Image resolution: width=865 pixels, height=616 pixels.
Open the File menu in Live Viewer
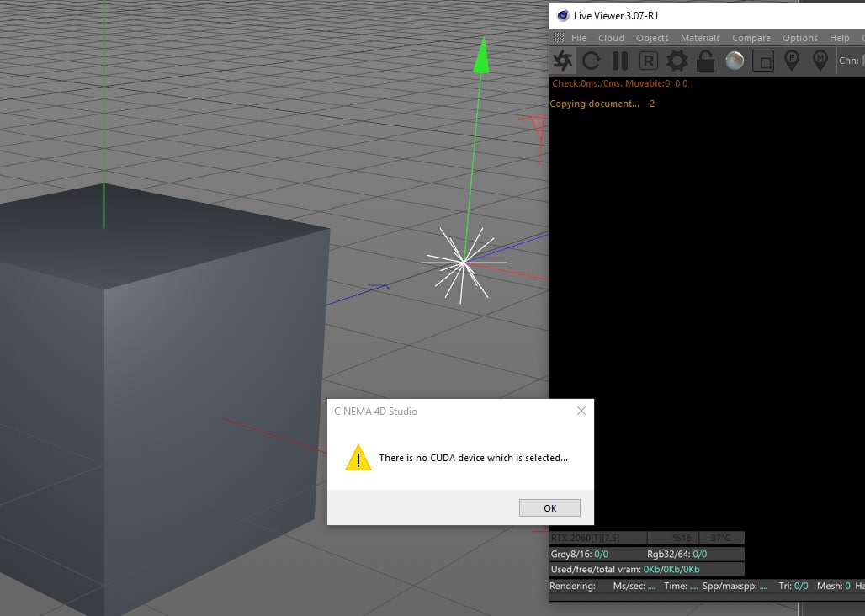[x=579, y=38]
